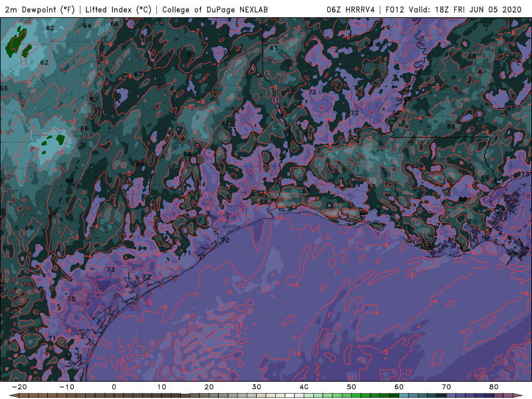Click the colorbar label "-10"
This screenshot has width=532, height=399.
[66, 387]
